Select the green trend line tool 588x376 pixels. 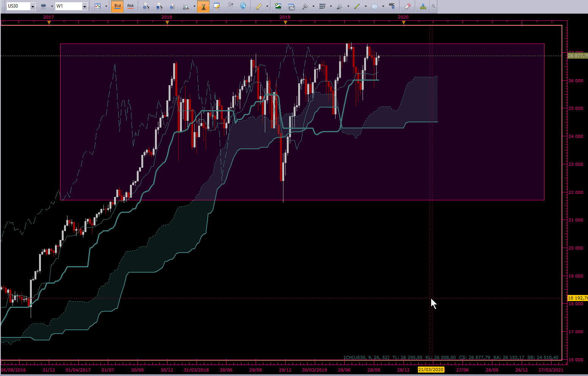[x=357, y=6]
